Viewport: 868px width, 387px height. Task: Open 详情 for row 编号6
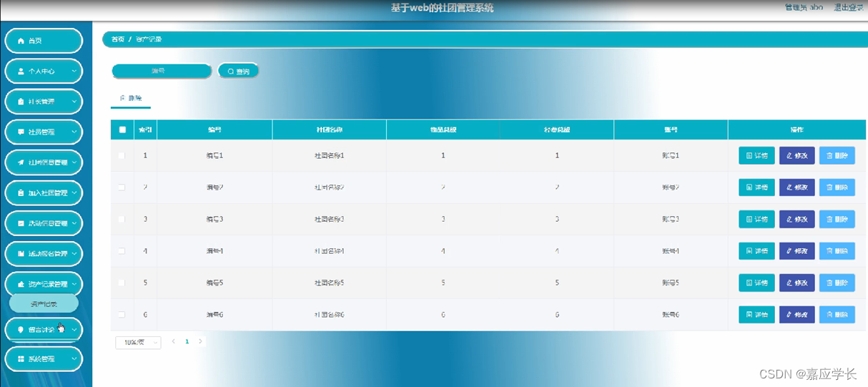(756, 315)
